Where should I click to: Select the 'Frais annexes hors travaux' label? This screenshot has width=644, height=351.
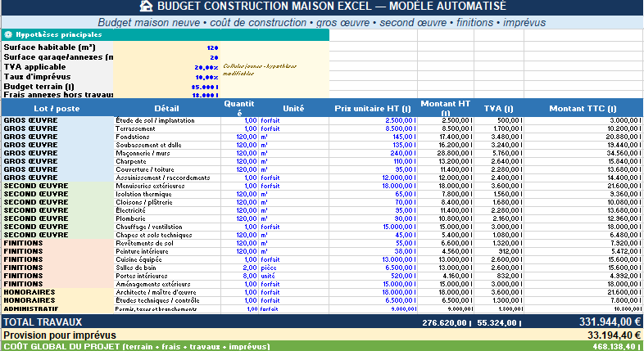(58, 95)
